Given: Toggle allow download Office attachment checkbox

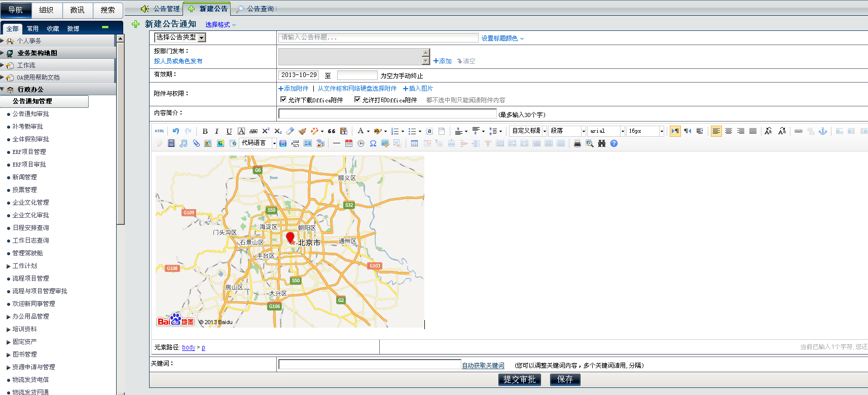Looking at the screenshot, I should pos(283,99).
